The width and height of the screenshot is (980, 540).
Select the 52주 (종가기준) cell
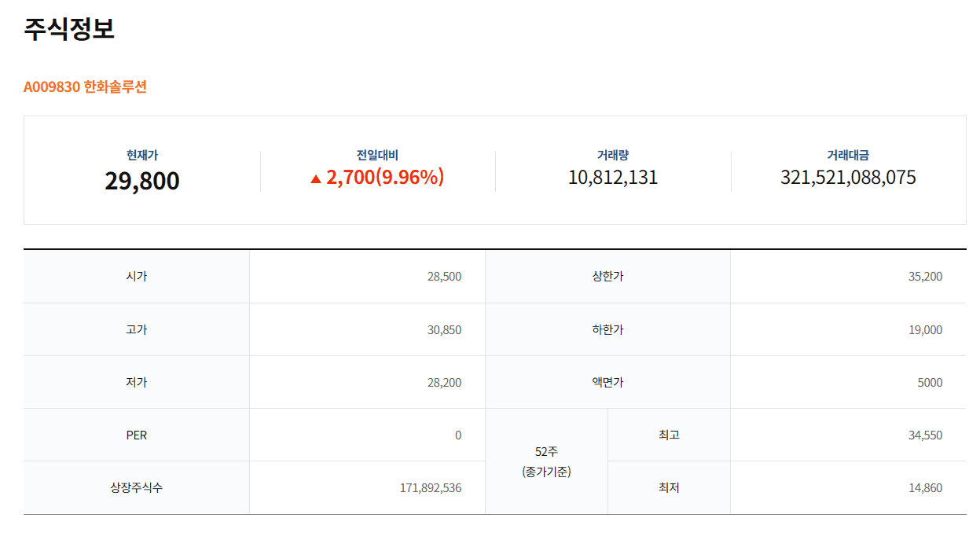(546, 461)
